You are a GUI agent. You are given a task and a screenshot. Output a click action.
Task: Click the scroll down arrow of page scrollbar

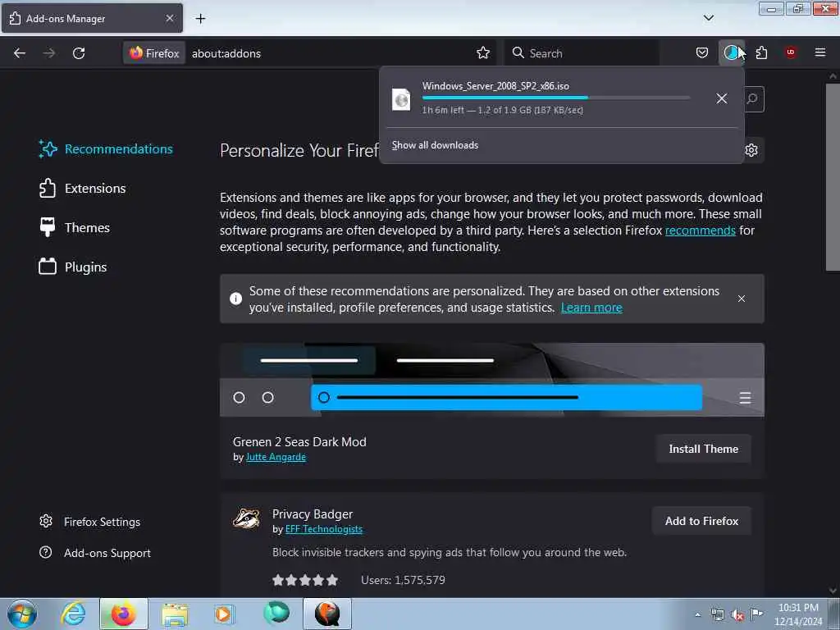[x=833, y=591]
